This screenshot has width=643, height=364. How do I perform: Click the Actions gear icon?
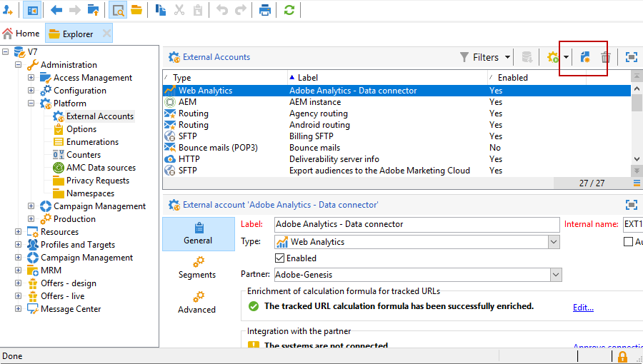coord(552,57)
